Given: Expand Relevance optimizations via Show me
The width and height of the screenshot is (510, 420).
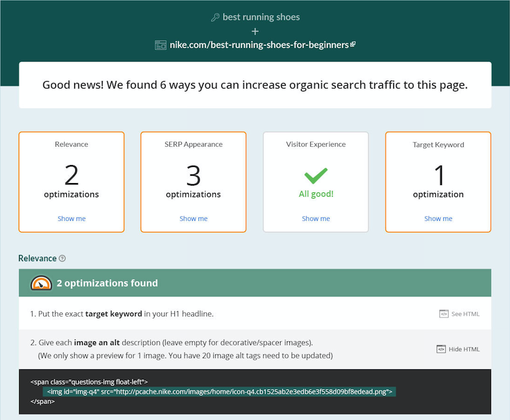Looking at the screenshot, I should tap(72, 218).
